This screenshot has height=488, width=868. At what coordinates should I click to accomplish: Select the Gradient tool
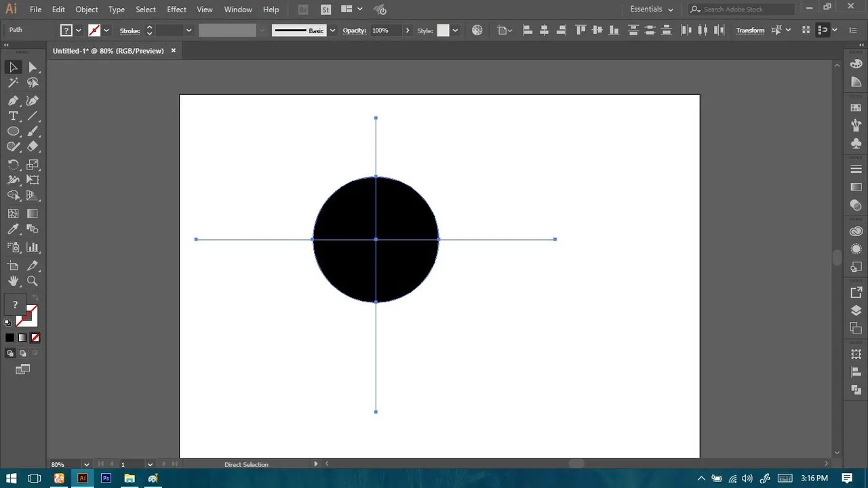point(33,213)
